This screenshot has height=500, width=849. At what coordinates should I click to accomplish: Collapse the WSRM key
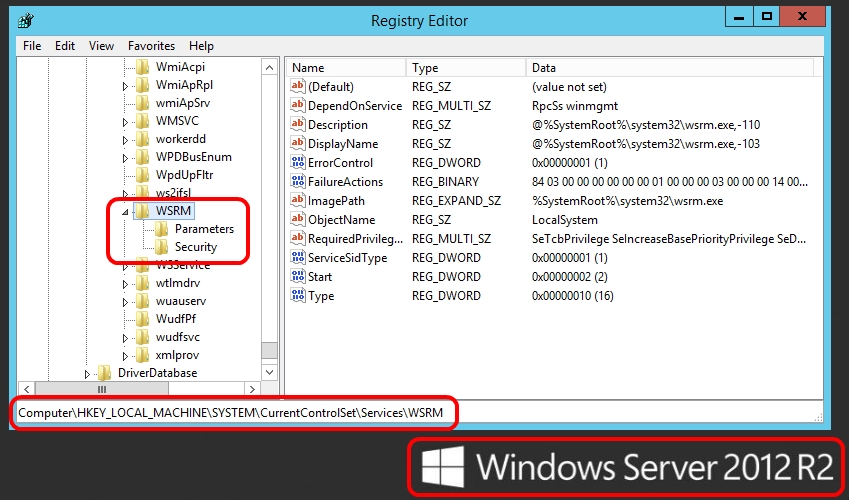click(x=125, y=212)
